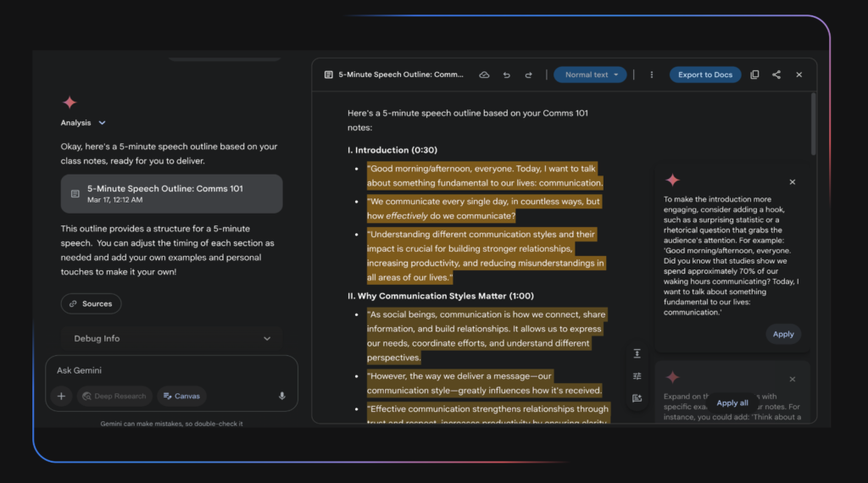This screenshot has height=483, width=868.
Task: Click the suggest edits icon
Action: tap(637, 398)
